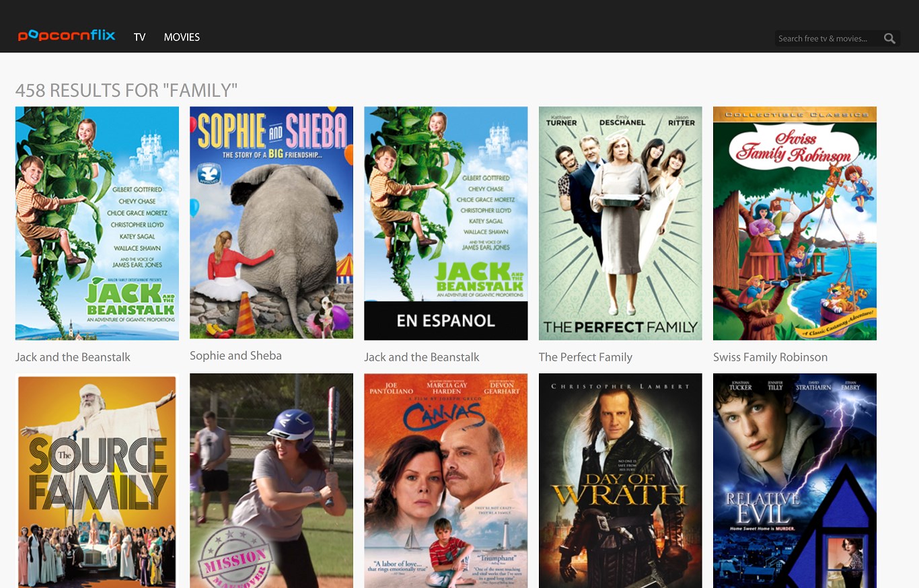Click 'The Perfect Family' title link
Image resolution: width=919 pixels, height=588 pixels.
pos(585,357)
